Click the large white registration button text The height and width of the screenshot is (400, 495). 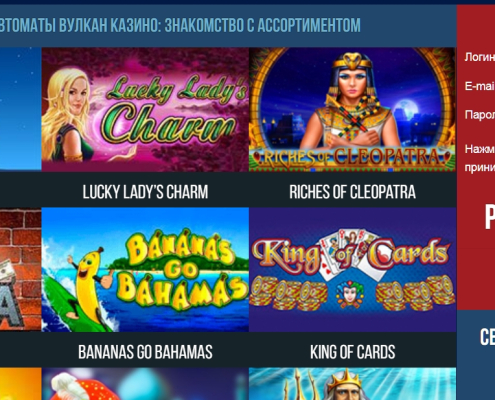tap(490, 217)
